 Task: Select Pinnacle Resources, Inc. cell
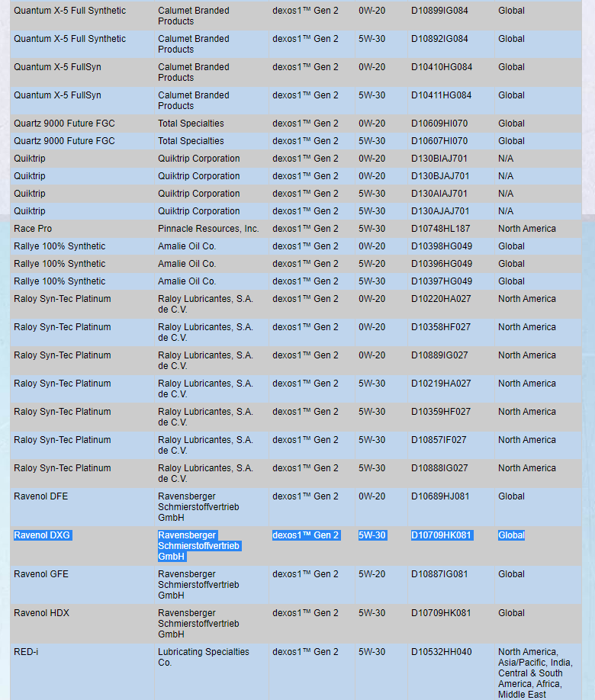pyautogui.click(x=208, y=229)
